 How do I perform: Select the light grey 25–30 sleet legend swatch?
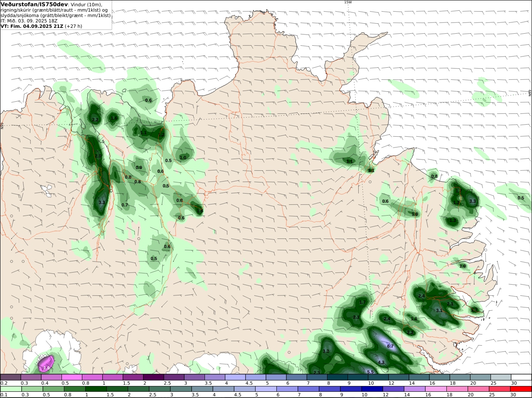501,377
